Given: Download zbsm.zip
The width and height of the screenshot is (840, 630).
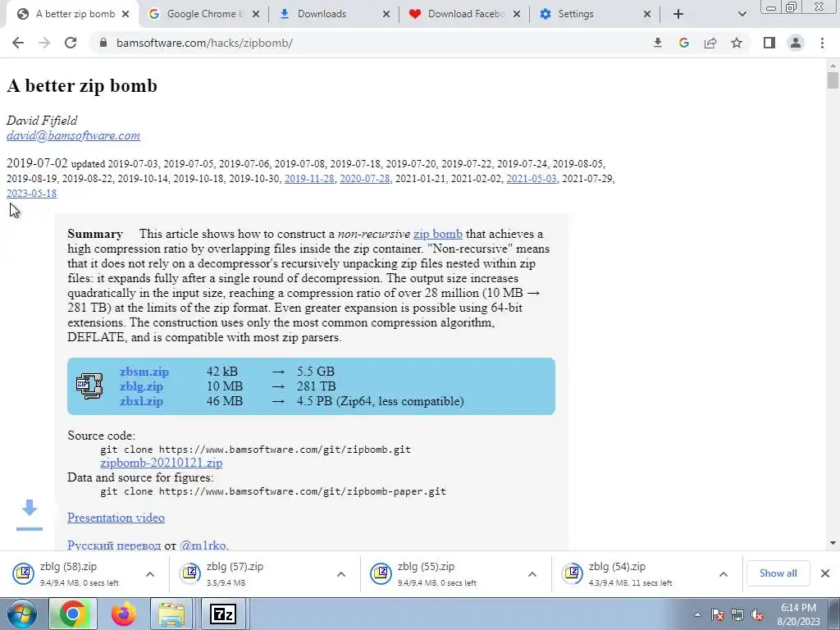Looking at the screenshot, I should click(x=144, y=372).
